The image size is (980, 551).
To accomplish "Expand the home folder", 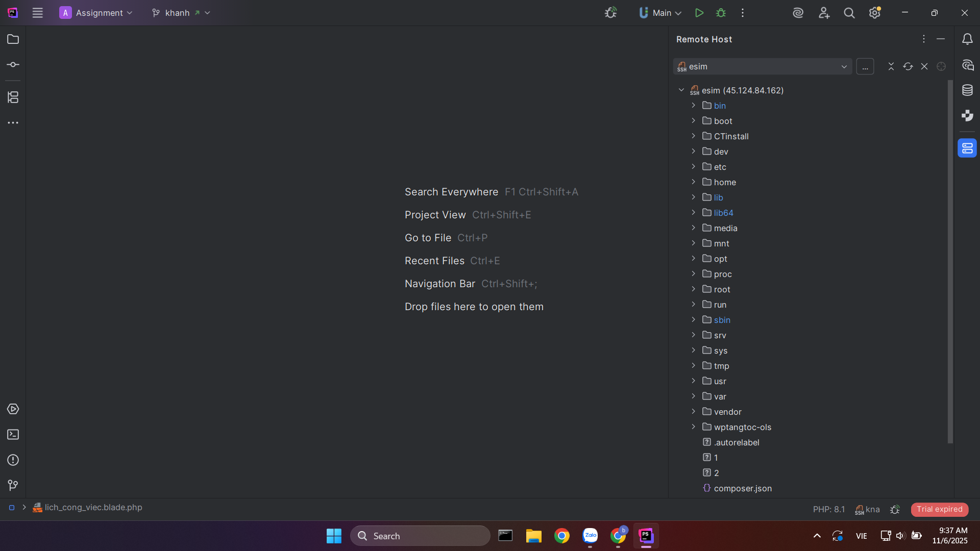I will pyautogui.click(x=693, y=182).
